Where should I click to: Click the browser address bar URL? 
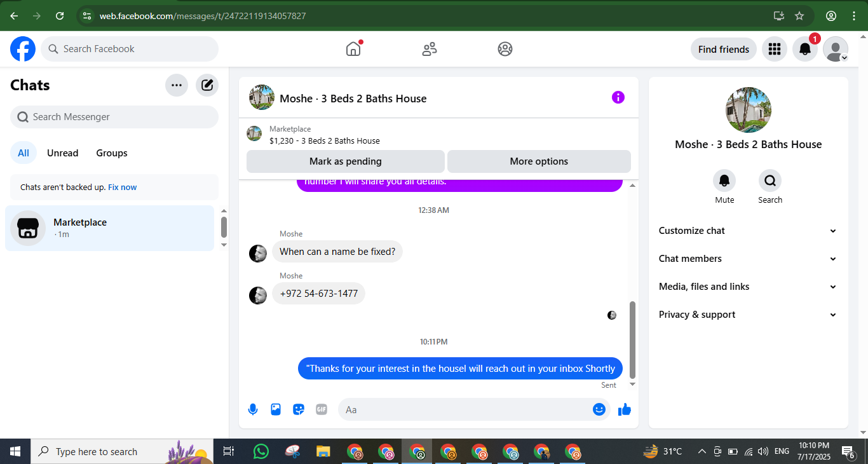(x=203, y=16)
